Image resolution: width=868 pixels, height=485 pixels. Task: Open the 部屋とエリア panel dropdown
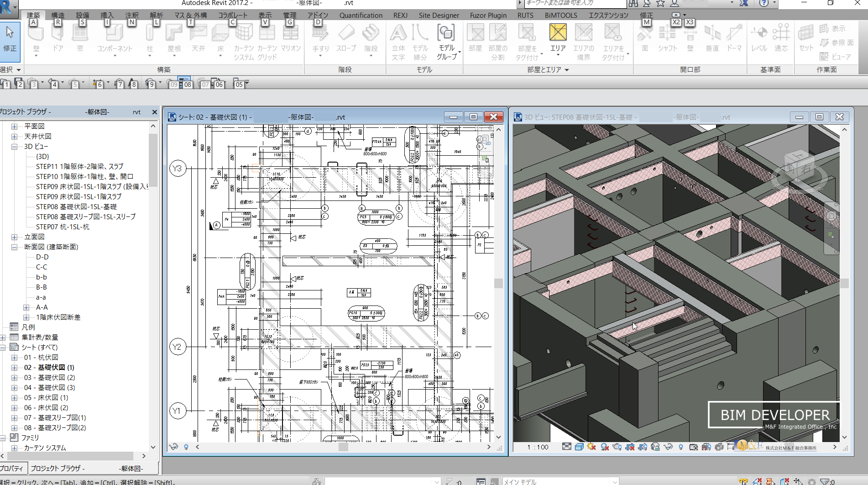pyautogui.click(x=548, y=70)
